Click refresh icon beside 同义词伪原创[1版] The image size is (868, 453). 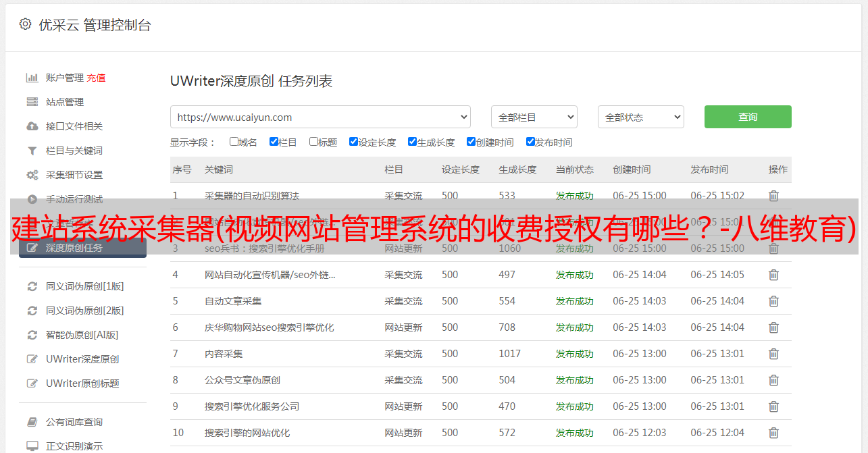pos(32,286)
